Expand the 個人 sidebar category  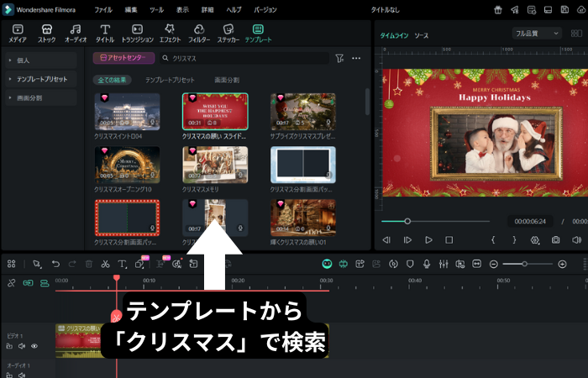(41, 60)
